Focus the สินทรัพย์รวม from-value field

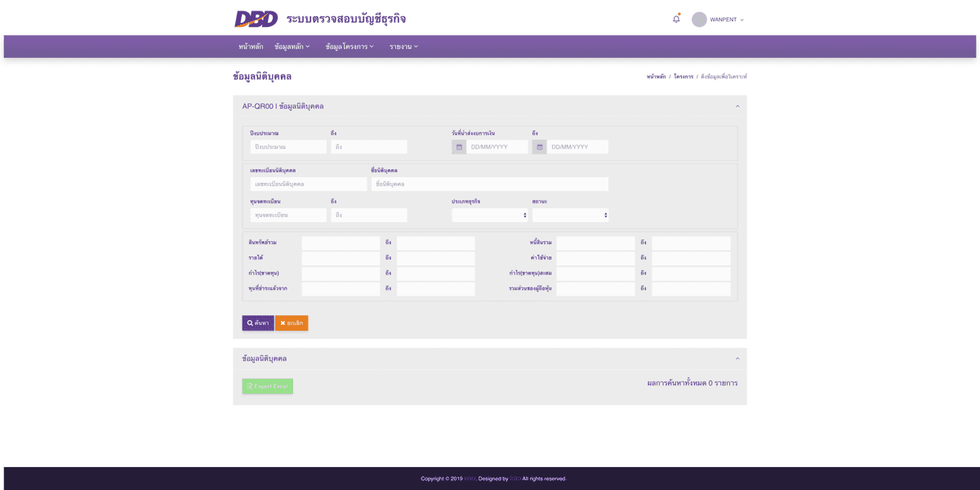coord(341,243)
